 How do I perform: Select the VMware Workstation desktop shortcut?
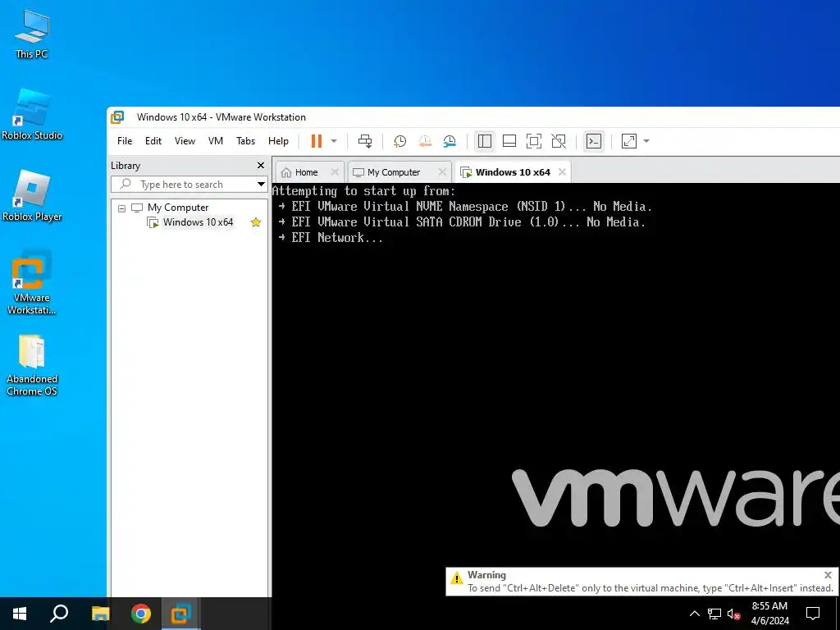(32, 283)
